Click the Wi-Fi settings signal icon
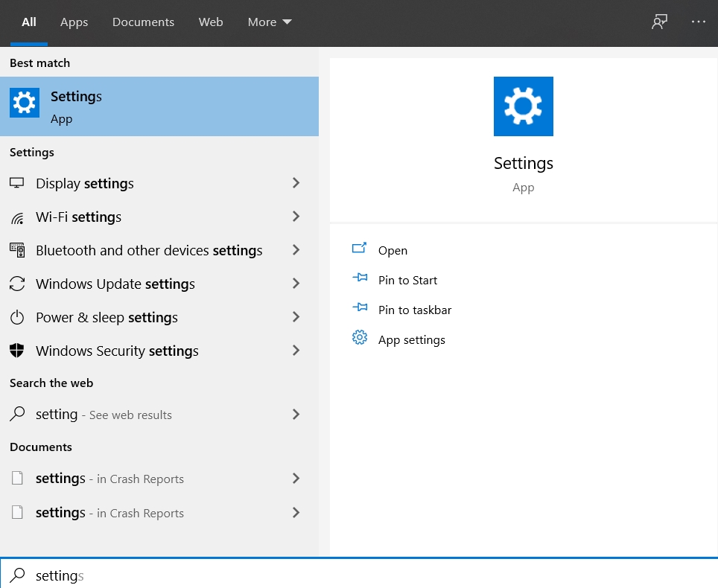718x588 pixels. tap(17, 217)
